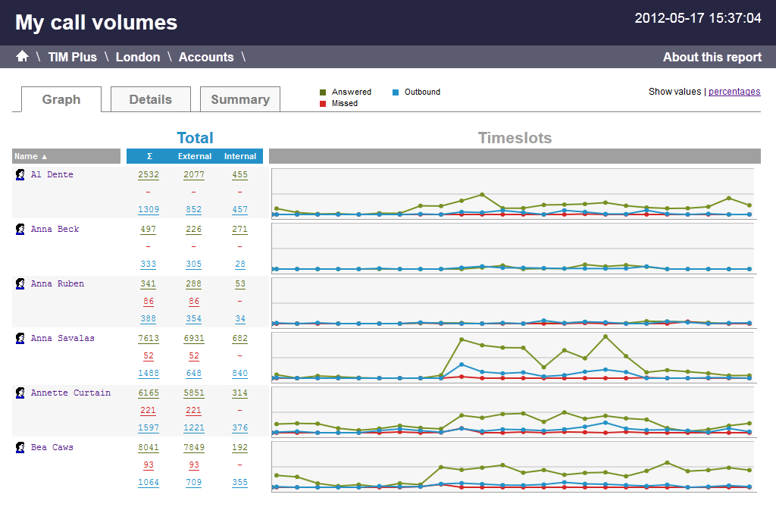Image resolution: width=776 pixels, height=532 pixels.
Task: Switch display to percentages
Action: [x=734, y=92]
